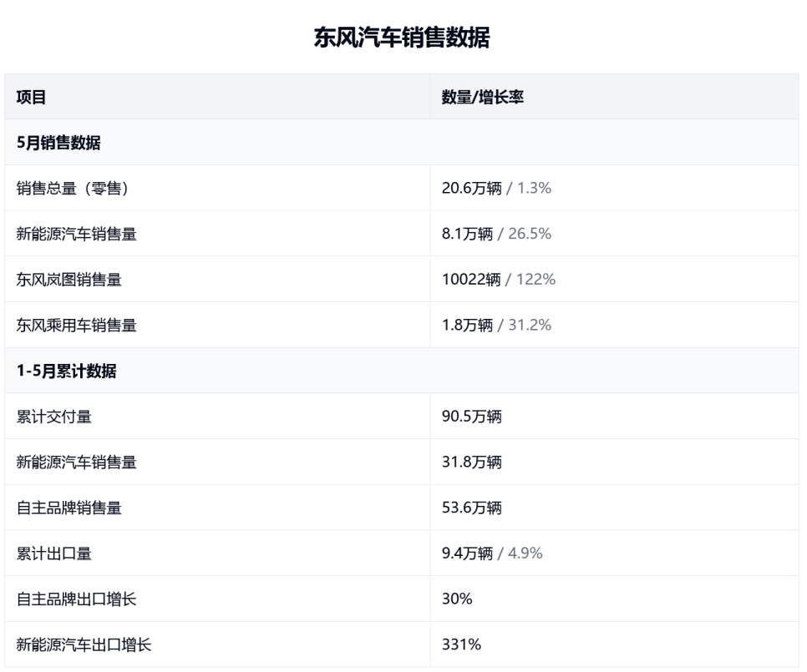The width and height of the screenshot is (807, 672).
Task: Select the 销售总量（零售）row label
Action: pyautogui.click(x=73, y=189)
